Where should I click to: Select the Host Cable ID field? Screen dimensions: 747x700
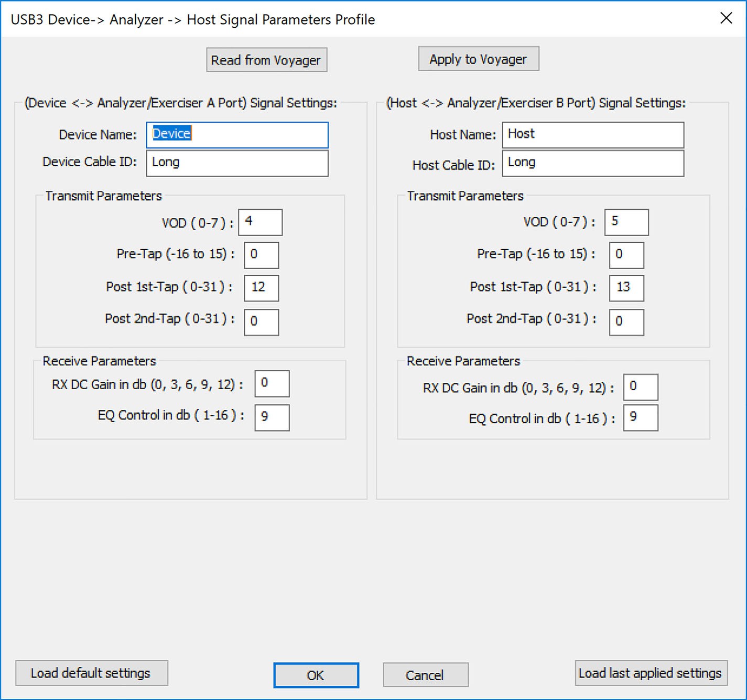tap(593, 163)
